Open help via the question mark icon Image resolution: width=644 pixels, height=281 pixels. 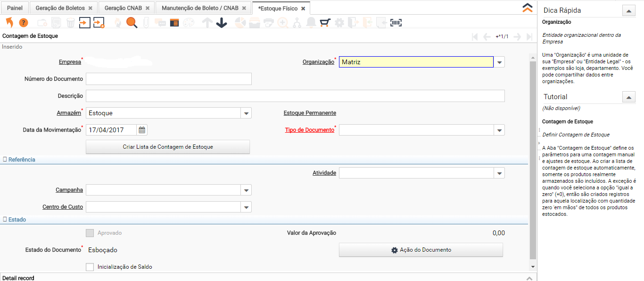(x=23, y=23)
